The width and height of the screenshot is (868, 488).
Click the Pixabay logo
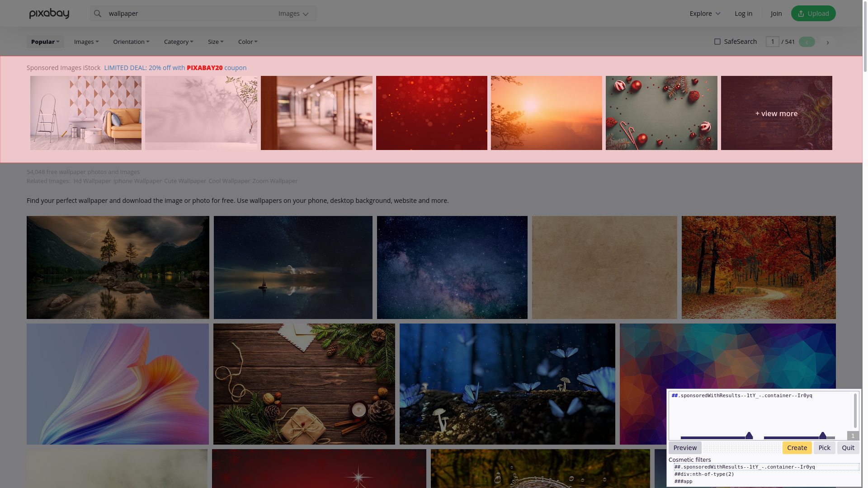49,13
